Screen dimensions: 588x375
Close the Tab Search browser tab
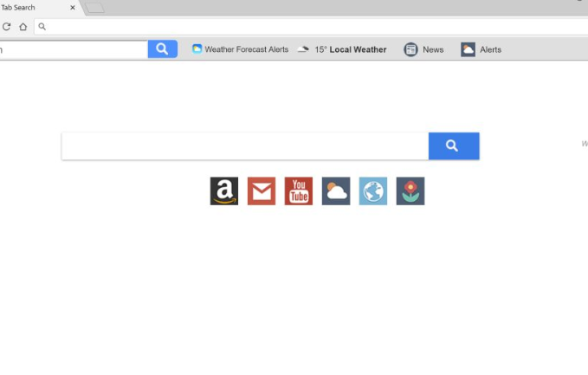(73, 8)
